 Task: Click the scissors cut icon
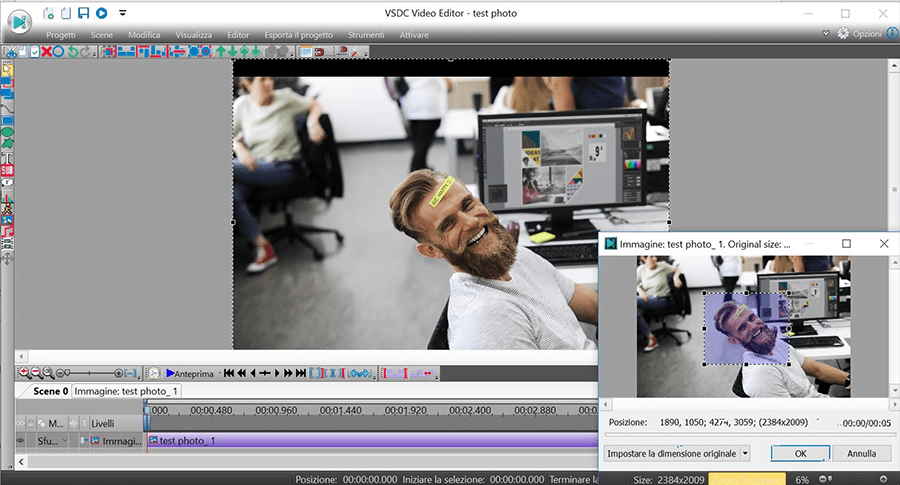coord(10,52)
